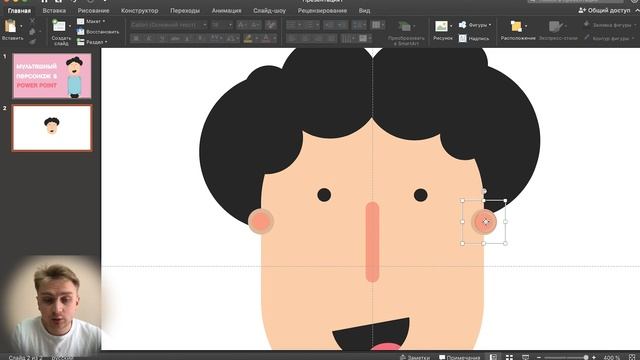The image size is (640, 360).
Task: Click the Создать слайд icon
Action: click(59, 26)
